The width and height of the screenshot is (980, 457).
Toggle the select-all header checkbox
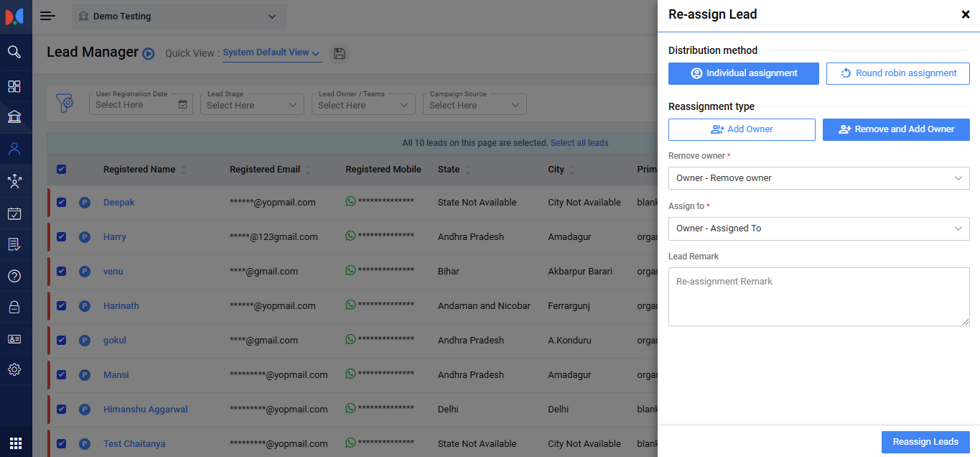(61, 170)
